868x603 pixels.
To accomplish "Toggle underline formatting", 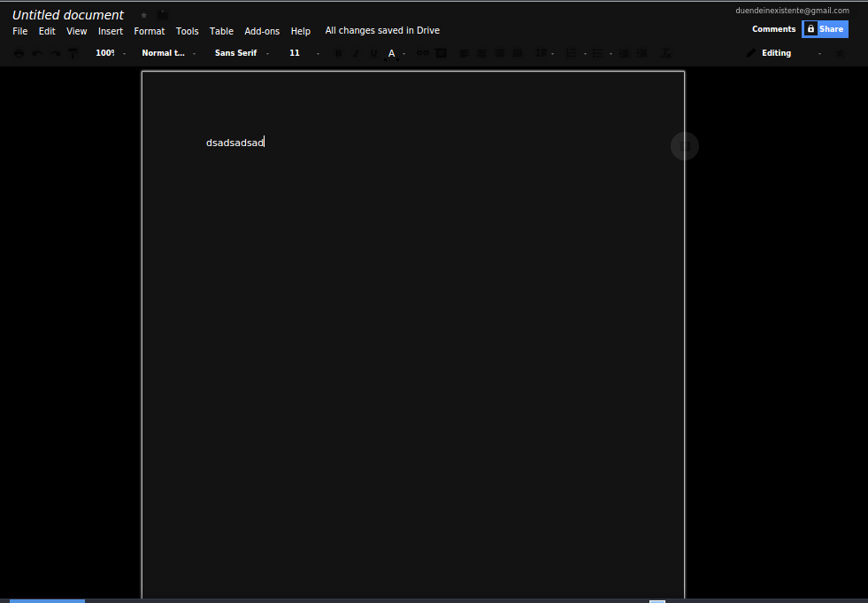I will pos(373,52).
